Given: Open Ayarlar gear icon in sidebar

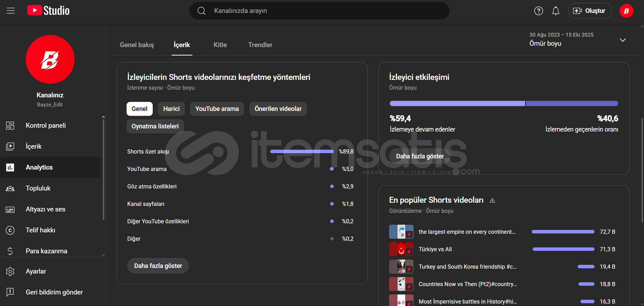Looking at the screenshot, I should pyautogui.click(x=10, y=271).
